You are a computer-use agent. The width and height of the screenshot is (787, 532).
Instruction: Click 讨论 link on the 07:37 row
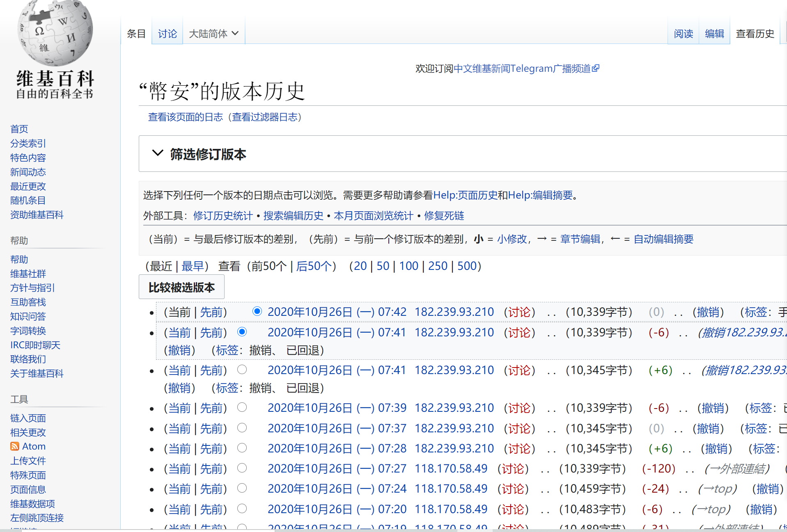tap(519, 428)
